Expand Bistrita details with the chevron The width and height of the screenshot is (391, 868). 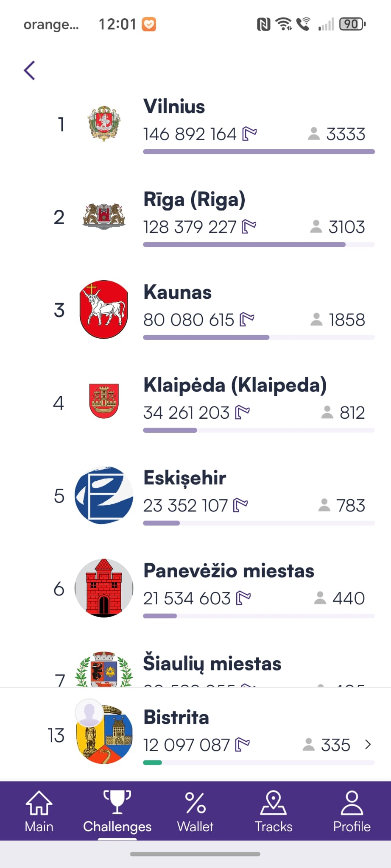coord(368,744)
